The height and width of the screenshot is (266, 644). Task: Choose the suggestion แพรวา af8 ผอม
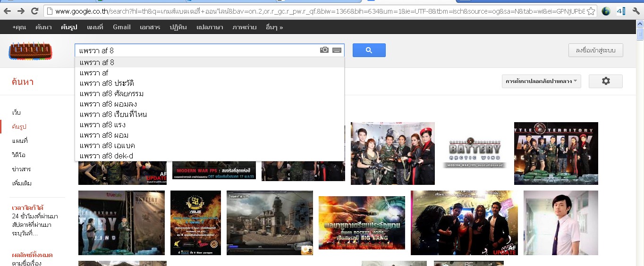(210, 135)
